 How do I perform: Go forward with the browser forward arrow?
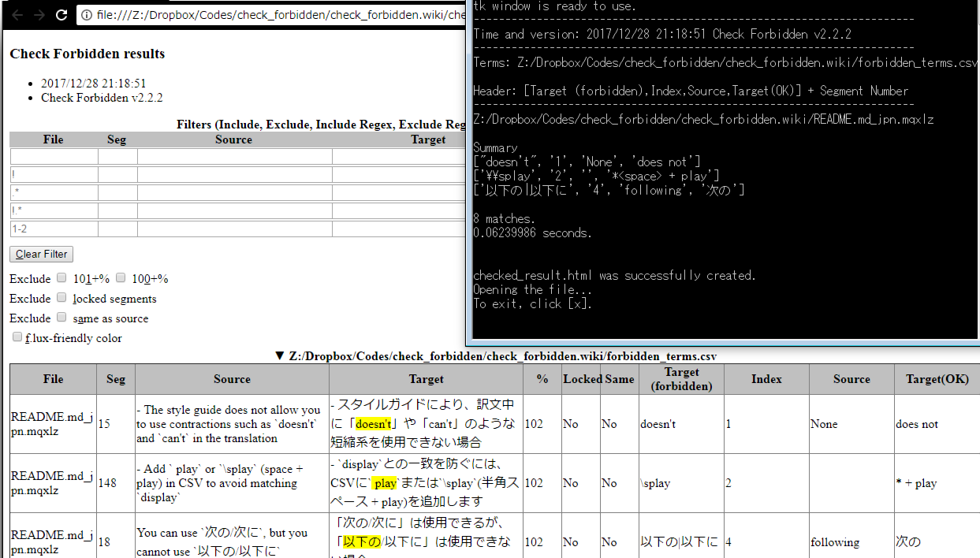(x=39, y=15)
